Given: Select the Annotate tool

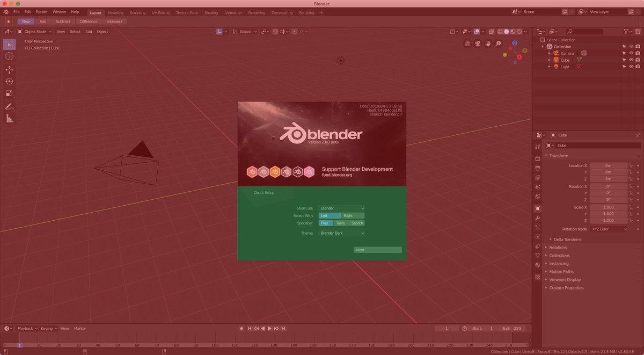Looking at the screenshot, I should tap(9, 107).
